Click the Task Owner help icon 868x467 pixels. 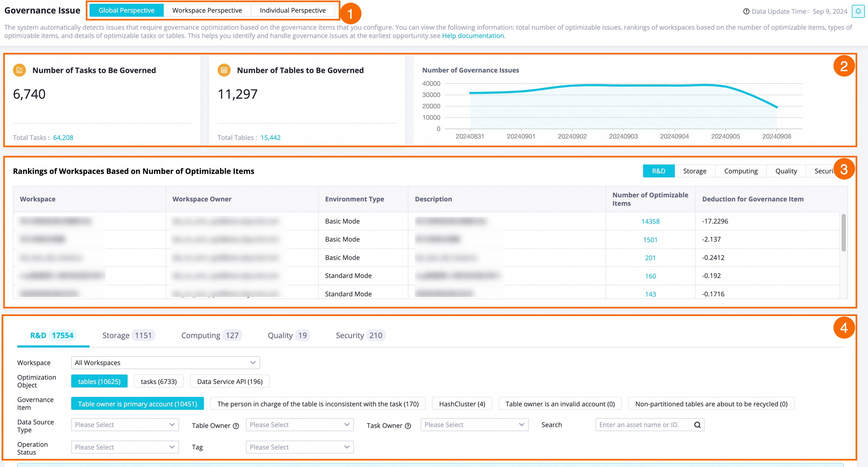(x=408, y=426)
